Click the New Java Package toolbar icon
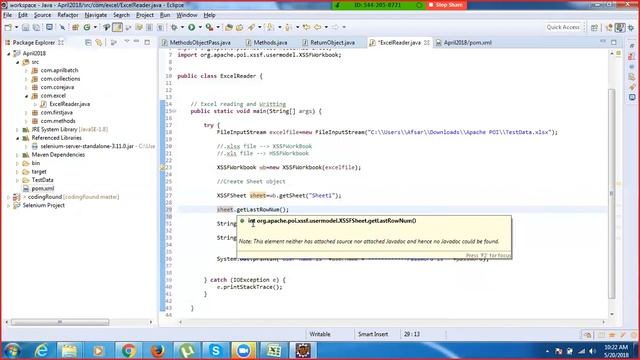640x360 pixels. [x=76, y=27]
